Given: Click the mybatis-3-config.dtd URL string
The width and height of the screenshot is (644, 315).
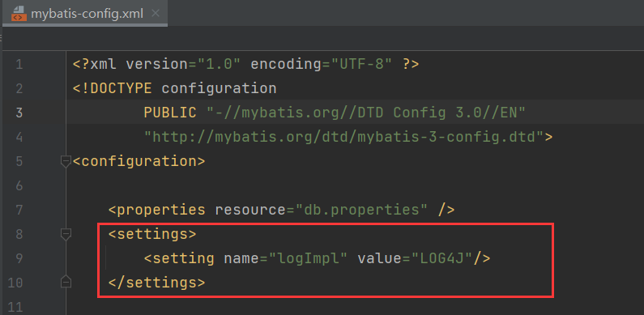Looking at the screenshot, I should (343, 137).
